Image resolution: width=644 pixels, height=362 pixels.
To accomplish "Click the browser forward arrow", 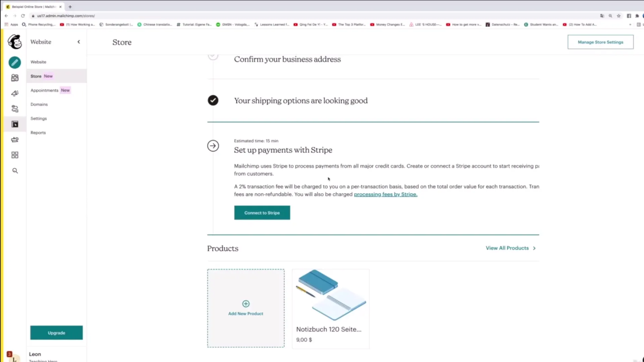I will (15, 16).
